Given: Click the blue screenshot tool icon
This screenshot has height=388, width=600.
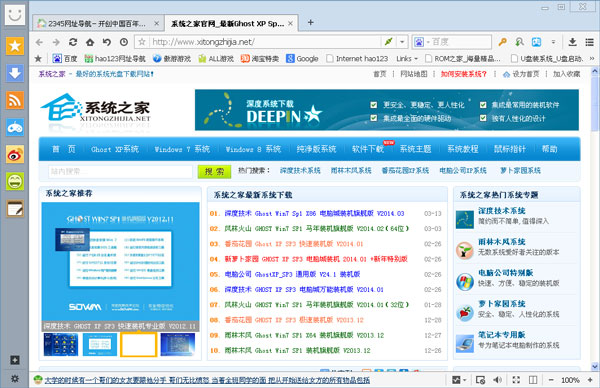Looking at the screenshot, I should pos(536,42).
